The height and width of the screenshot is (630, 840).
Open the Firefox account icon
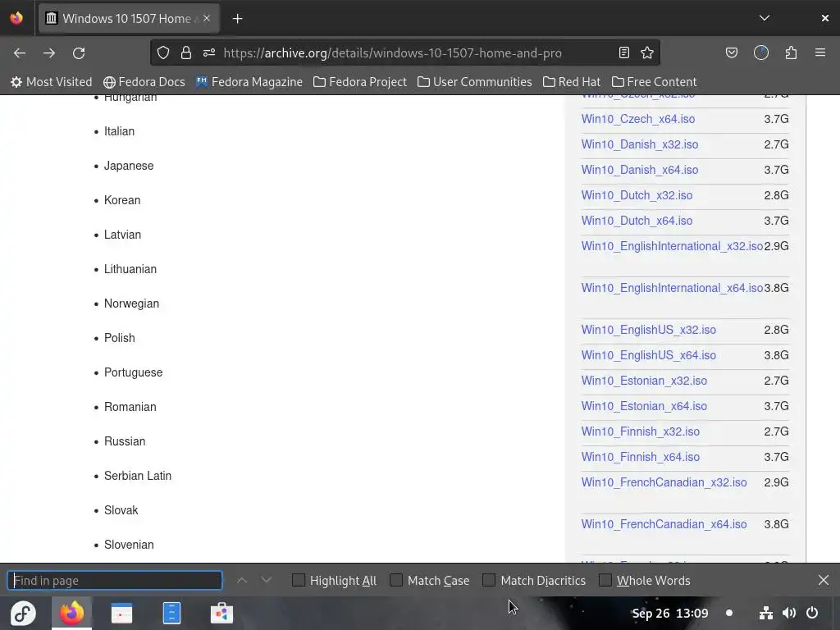(x=761, y=52)
